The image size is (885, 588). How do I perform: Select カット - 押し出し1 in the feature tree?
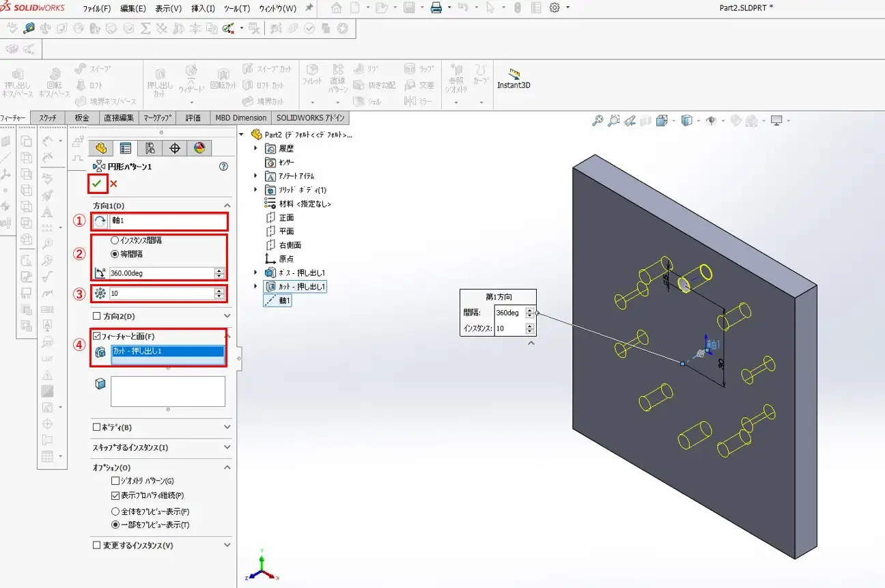coord(300,286)
